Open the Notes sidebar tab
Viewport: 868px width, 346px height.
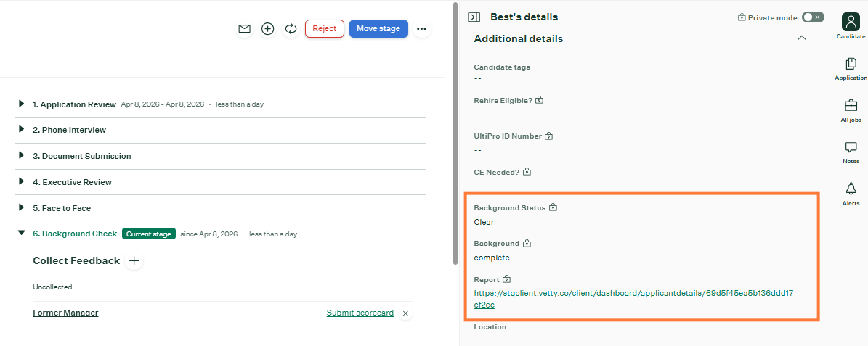[851, 152]
